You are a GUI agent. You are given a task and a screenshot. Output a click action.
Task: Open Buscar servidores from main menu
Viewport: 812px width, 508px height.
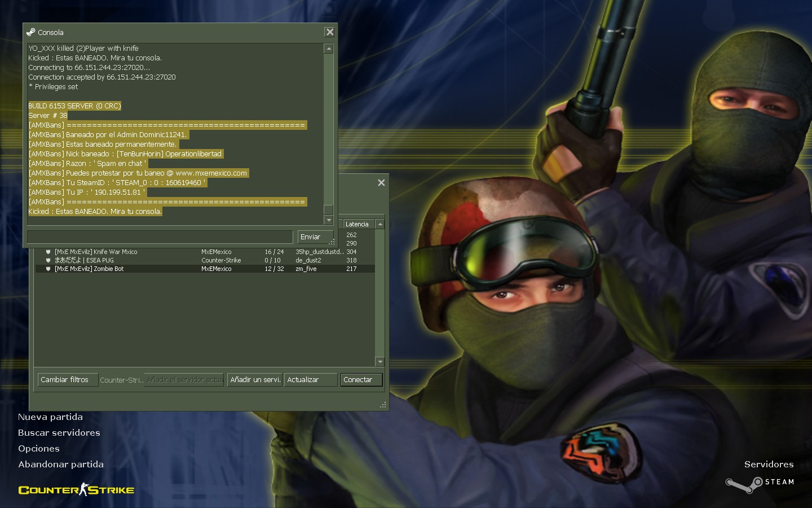[59, 433]
